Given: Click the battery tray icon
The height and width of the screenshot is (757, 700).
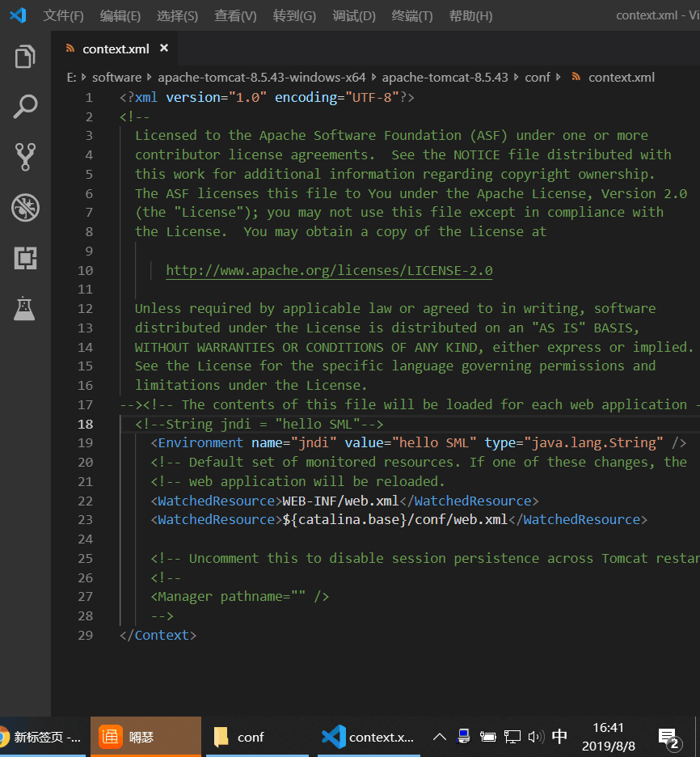Looking at the screenshot, I should click(487, 737).
